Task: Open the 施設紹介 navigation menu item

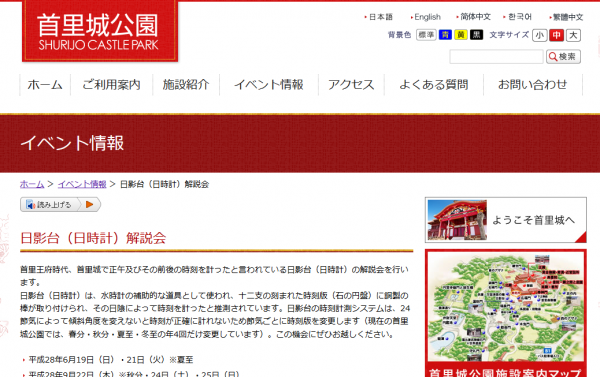Action: 186,85
